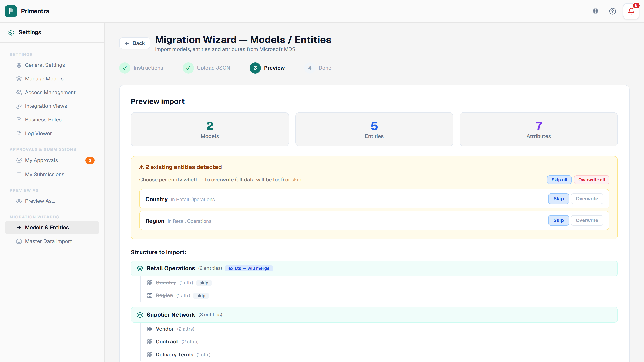Click the 7 Attributes summary card
The image size is (644, 362).
pyautogui.click(x=539, y=129)
